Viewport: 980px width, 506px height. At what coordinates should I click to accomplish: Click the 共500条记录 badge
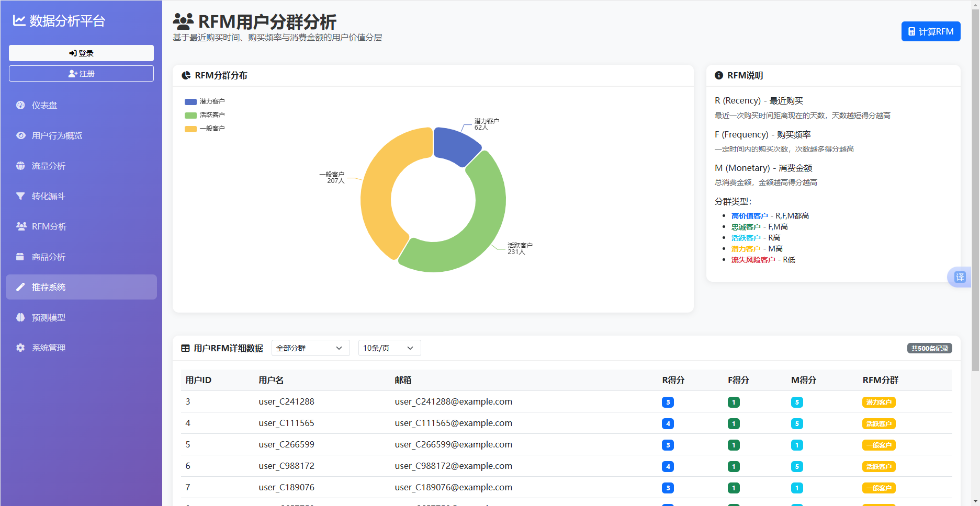coord(929,348)
